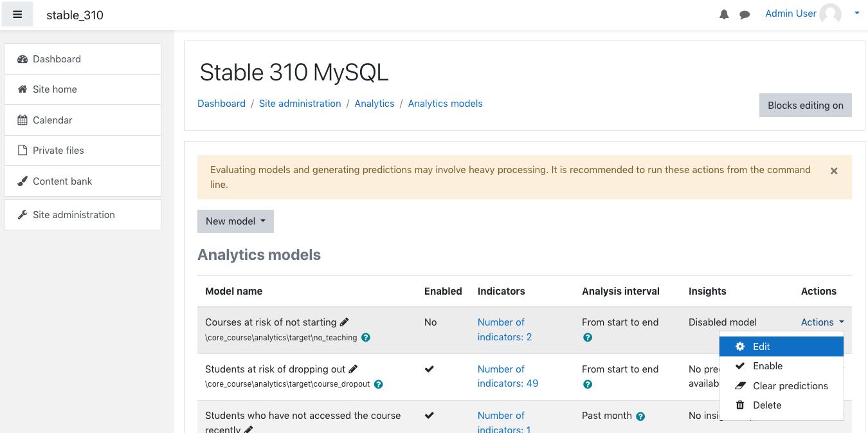The height and width of the screenshot is (433, 868).
Task: Open Site administration in sidebar
Action: point(82,215)
